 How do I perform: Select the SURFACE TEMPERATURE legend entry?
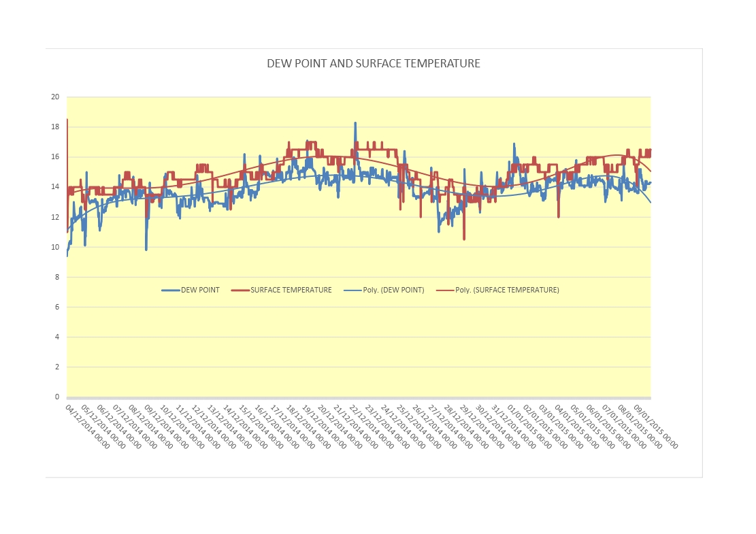tap(291, 290)
